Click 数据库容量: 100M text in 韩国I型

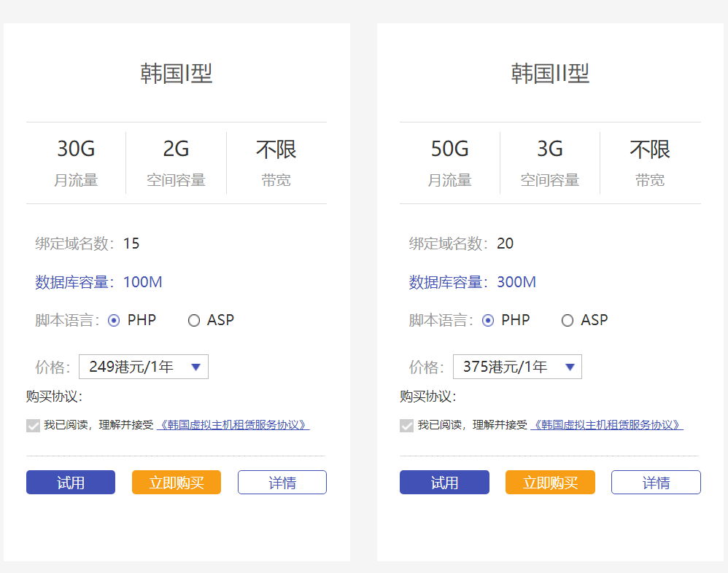[98, 282]
